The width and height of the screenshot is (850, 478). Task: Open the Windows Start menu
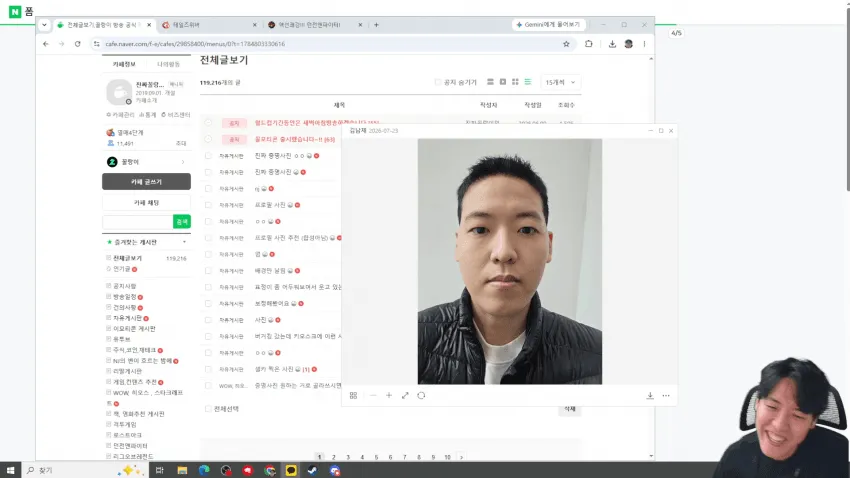pos(10,470)
